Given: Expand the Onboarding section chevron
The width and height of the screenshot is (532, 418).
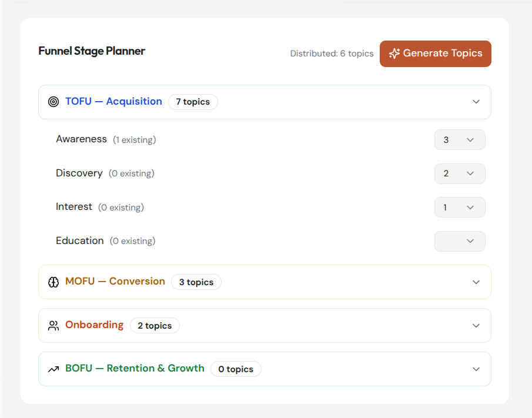Looking at the screenshot, I should pos(476,325).
